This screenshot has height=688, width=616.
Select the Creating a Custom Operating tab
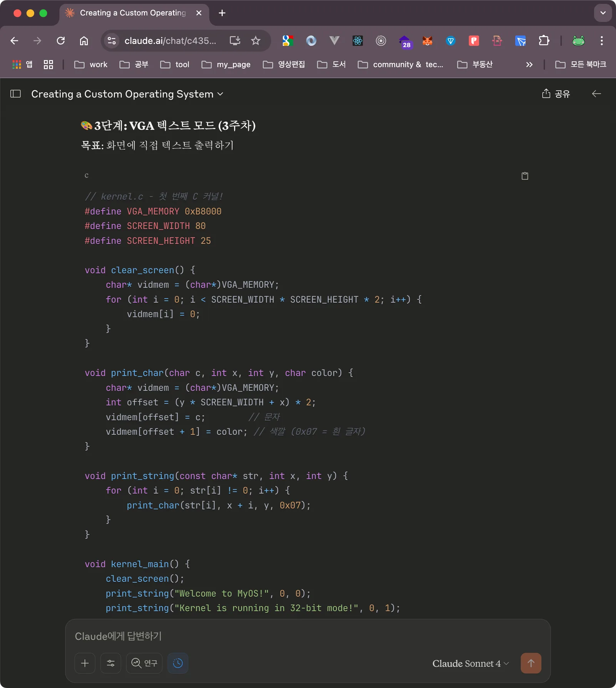(133, 13)
